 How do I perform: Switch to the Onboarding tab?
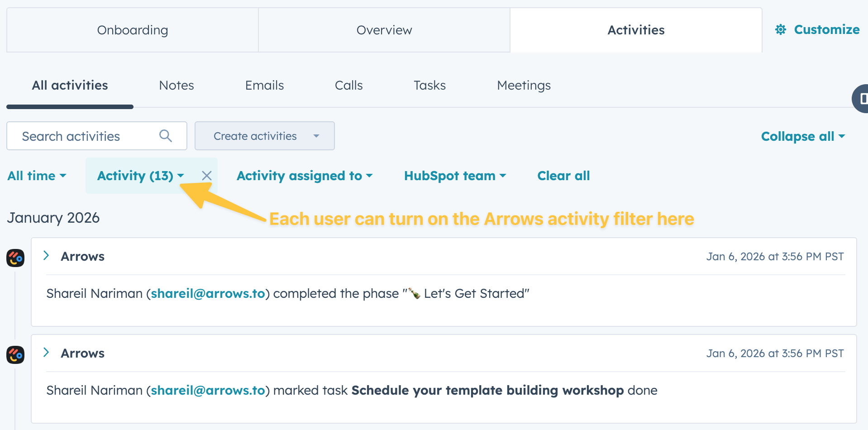132,30
